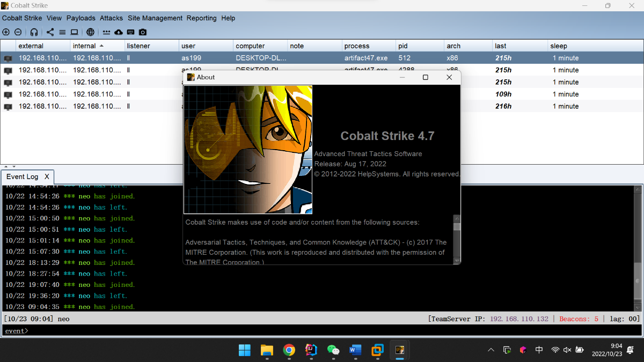Viewport: 644px width, 362px height.
Task: Click '10/23 09:04:35 neo has joined' log line
Action: (x=70, y=307)
